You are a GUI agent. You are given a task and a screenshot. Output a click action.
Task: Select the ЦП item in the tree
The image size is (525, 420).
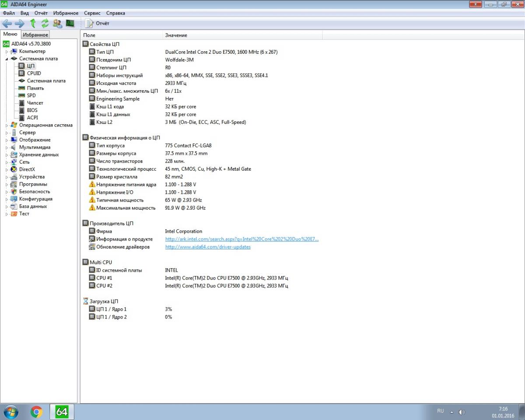(x=31, y=66)
